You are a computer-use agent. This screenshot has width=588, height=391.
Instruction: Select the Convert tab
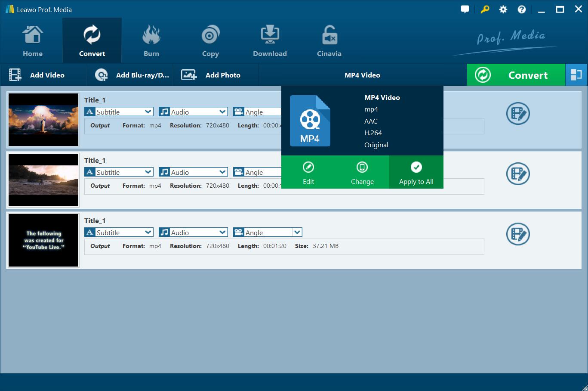tap(92, 41)
